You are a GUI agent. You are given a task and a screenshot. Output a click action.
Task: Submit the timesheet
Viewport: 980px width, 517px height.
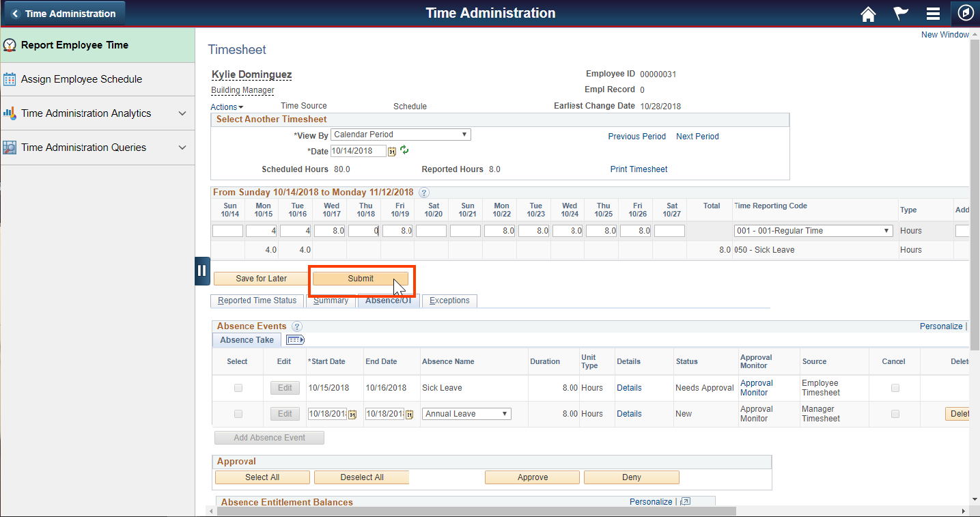pyautogui.click(x=360, y=279)
